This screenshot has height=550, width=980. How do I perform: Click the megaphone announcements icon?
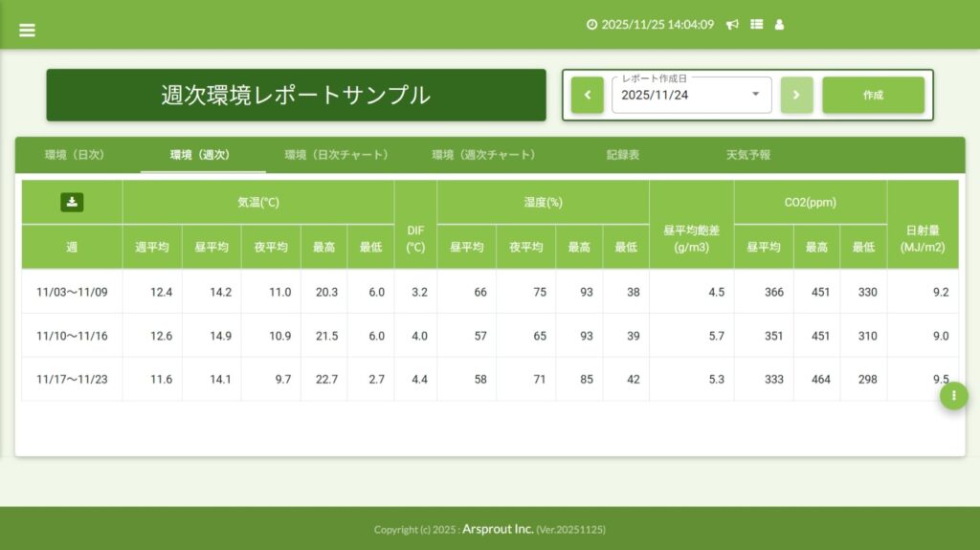732,25
